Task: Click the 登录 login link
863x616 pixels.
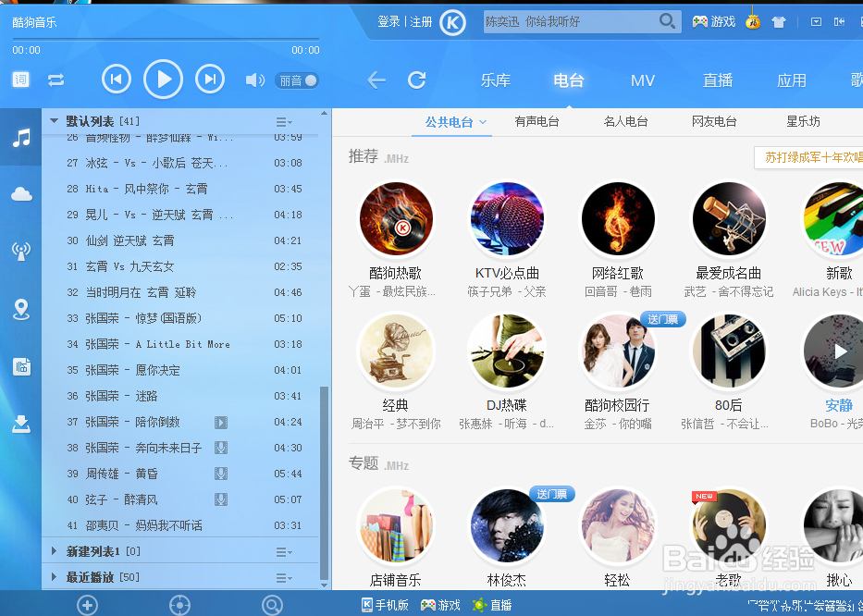Action: pyautogui.click(x=388, y=21)
